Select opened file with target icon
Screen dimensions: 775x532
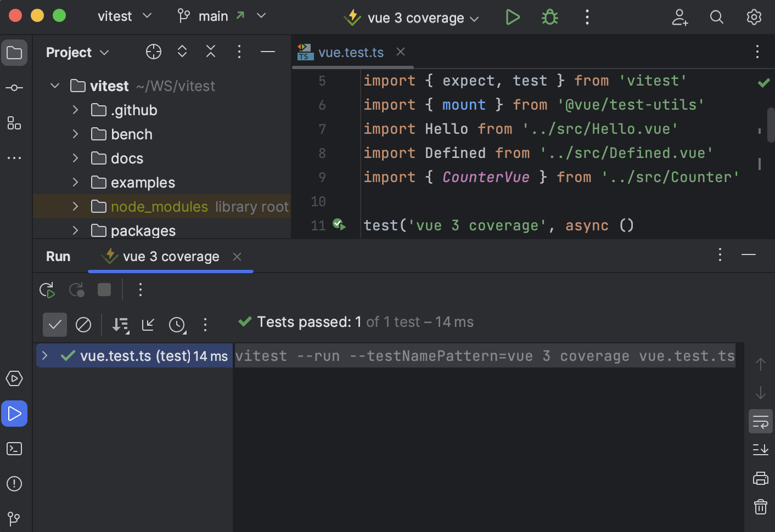[153, 51]
